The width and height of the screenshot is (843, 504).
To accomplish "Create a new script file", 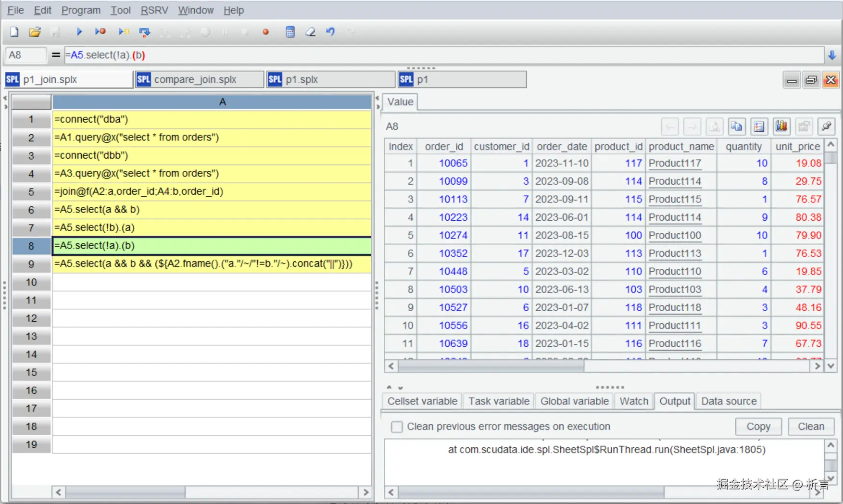I will (x=14, y=32).
